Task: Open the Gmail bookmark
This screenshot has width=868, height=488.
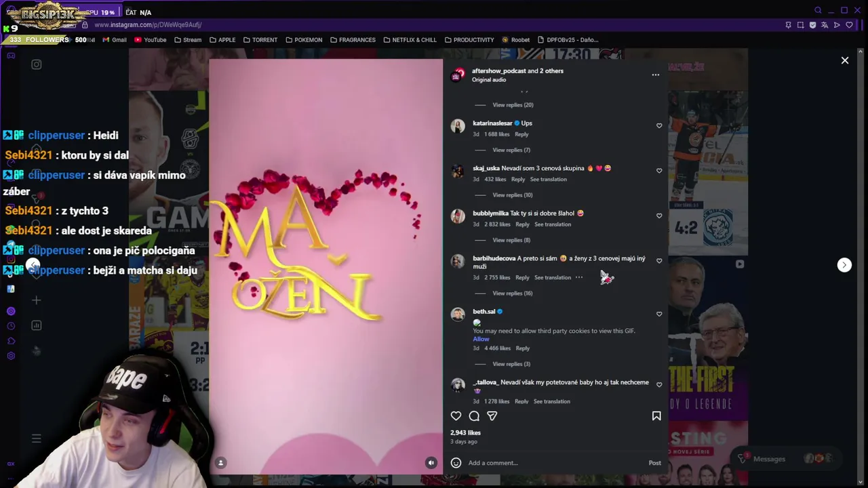Action: click(x=115, y=40)
